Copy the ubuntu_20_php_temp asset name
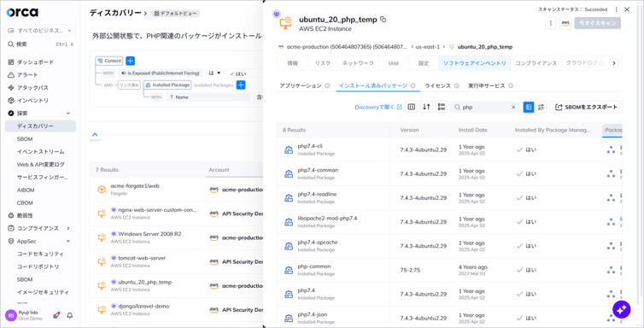 pyautogui.click(x=383, y=20)
